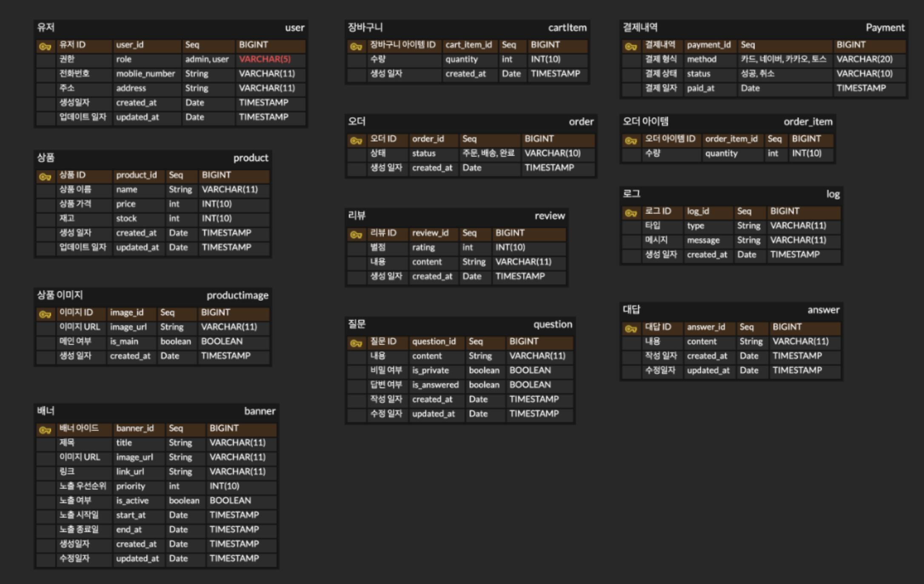Click the order status VARCHAR(10) type cell

click(x=552, y=153)
